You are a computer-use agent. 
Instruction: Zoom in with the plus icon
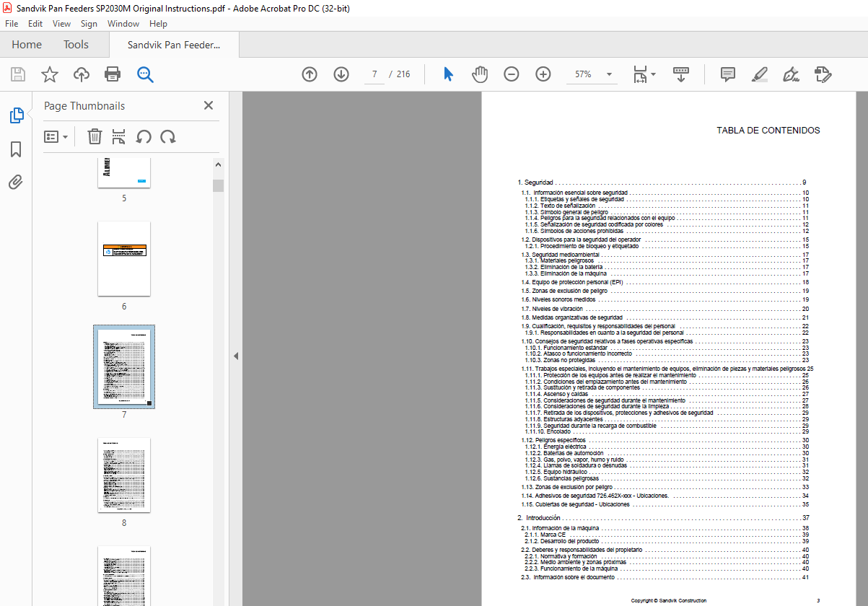543,74
